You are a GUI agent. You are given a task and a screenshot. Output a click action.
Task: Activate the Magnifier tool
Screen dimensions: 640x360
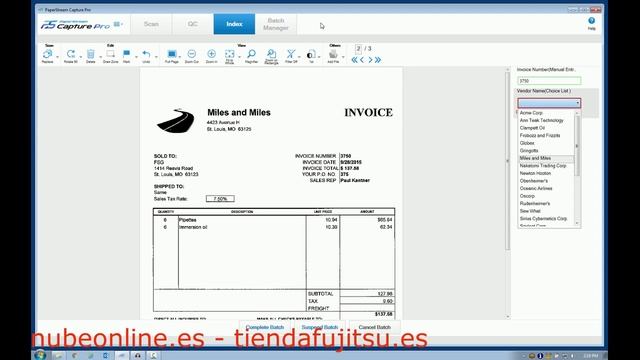pos(251,54)
